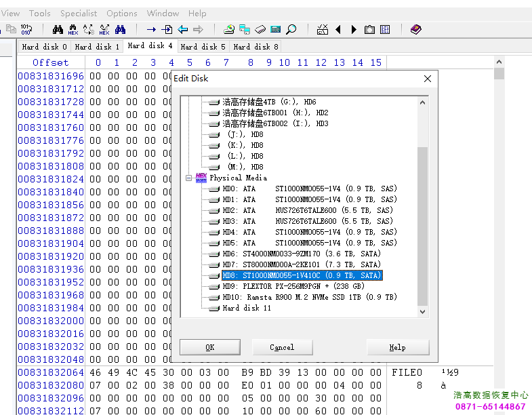Click the Find Hex Values icon

73,29
